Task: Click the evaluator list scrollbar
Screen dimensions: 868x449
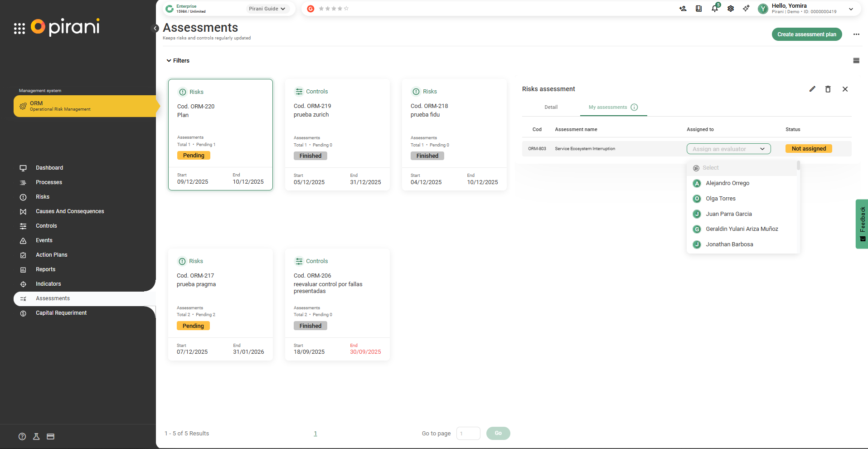Action: click(x=798, y=166)
